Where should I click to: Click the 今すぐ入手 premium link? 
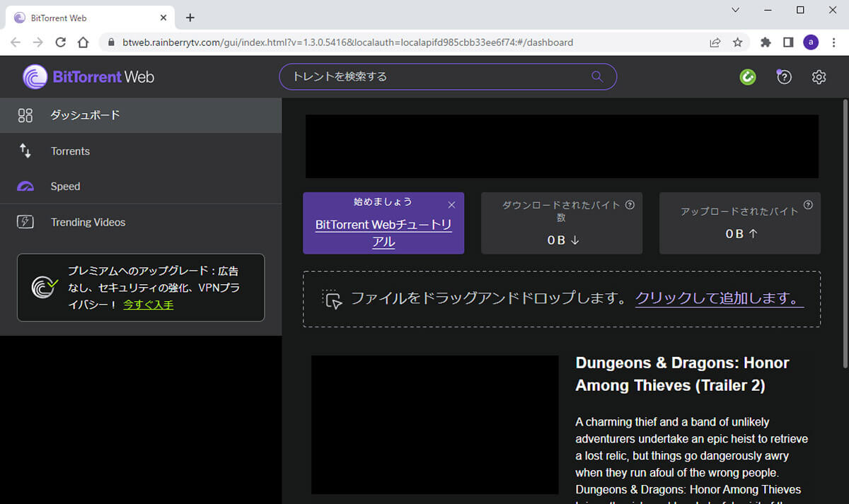point(148,305)
